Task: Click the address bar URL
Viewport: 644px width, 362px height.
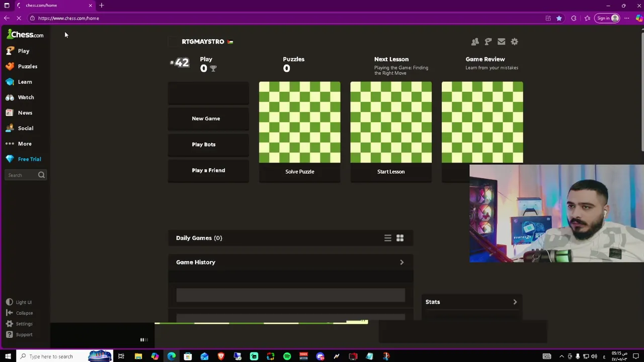Action: [x=68, y=18]
